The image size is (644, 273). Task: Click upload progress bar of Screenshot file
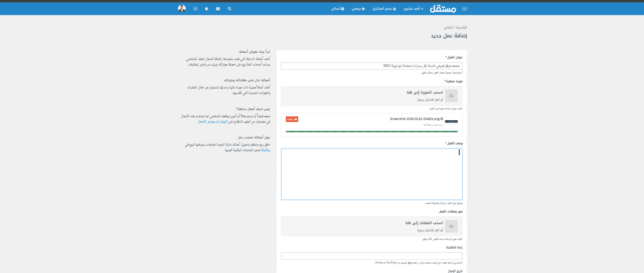(372, 131)
